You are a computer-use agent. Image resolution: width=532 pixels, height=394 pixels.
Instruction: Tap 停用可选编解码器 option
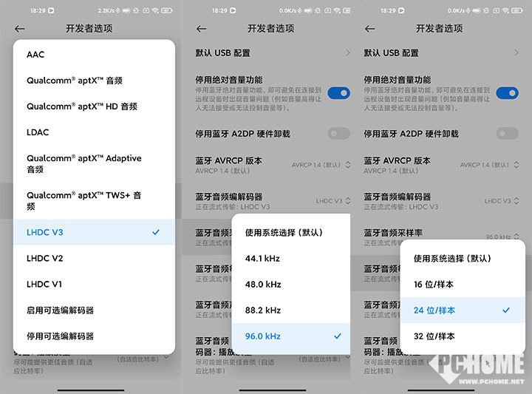click(x=94, y=336)
